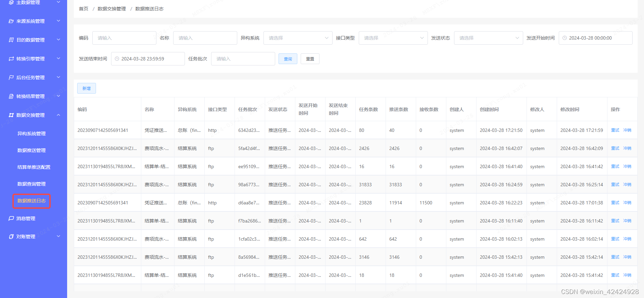Click 重试 in the 16:24:59 row
Viewport: 644px width, 298px height.
tap(615, 185)
